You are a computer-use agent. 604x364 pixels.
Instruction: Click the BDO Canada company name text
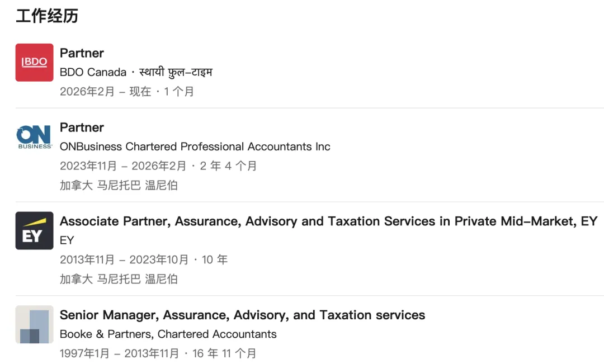[x=93, y=73]
